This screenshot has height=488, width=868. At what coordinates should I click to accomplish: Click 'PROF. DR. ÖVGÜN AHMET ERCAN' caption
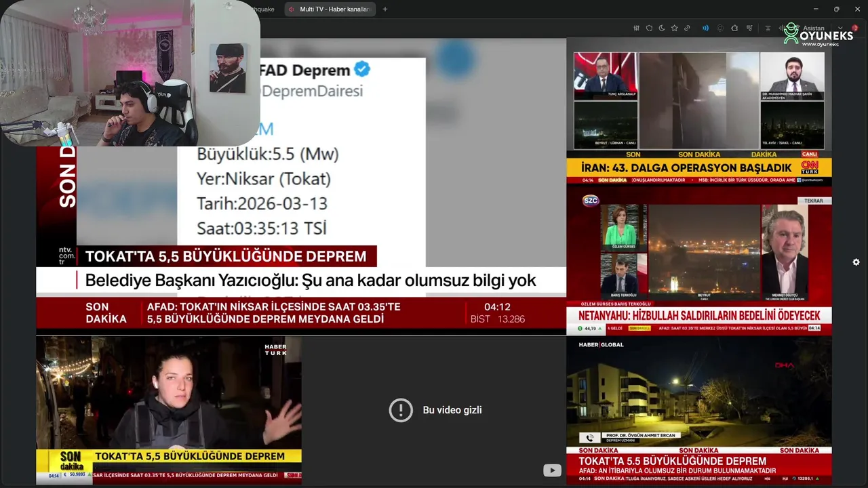click(x=640, y=434)
